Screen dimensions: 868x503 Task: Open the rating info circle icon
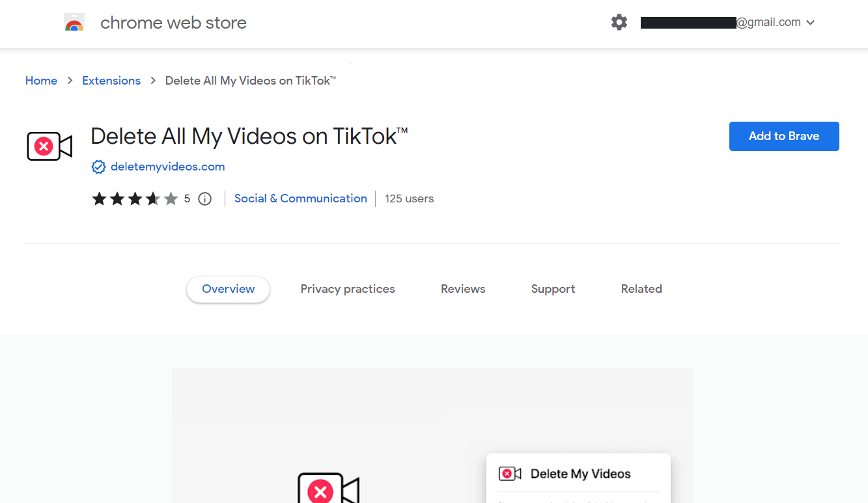(x=204, y=199)
